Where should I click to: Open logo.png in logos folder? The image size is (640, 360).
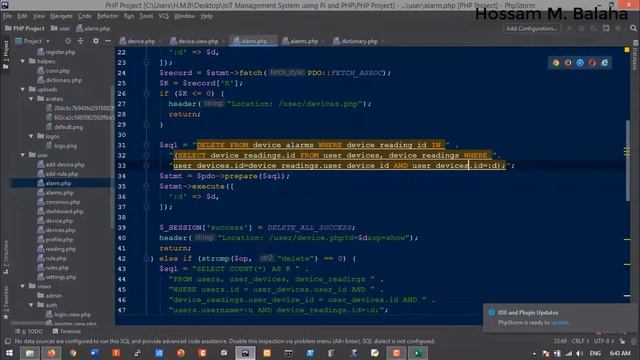(x=61, y=146)
